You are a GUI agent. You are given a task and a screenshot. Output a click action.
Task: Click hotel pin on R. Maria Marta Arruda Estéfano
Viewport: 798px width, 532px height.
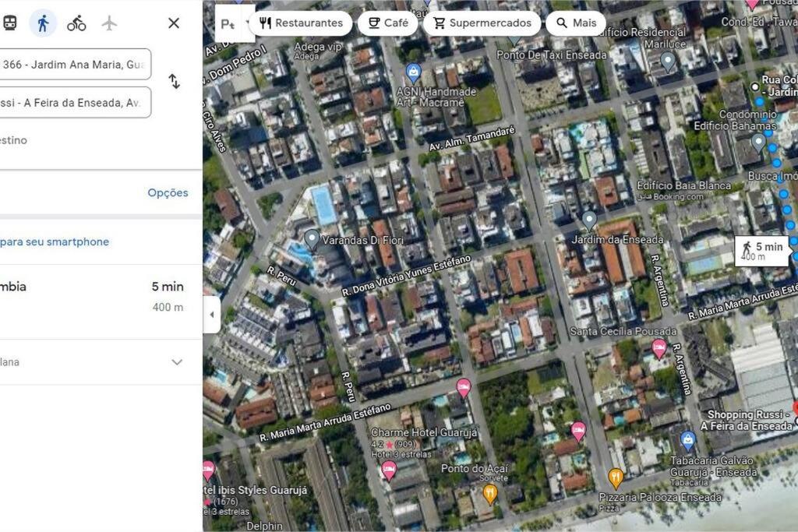(x=463, y=388)
